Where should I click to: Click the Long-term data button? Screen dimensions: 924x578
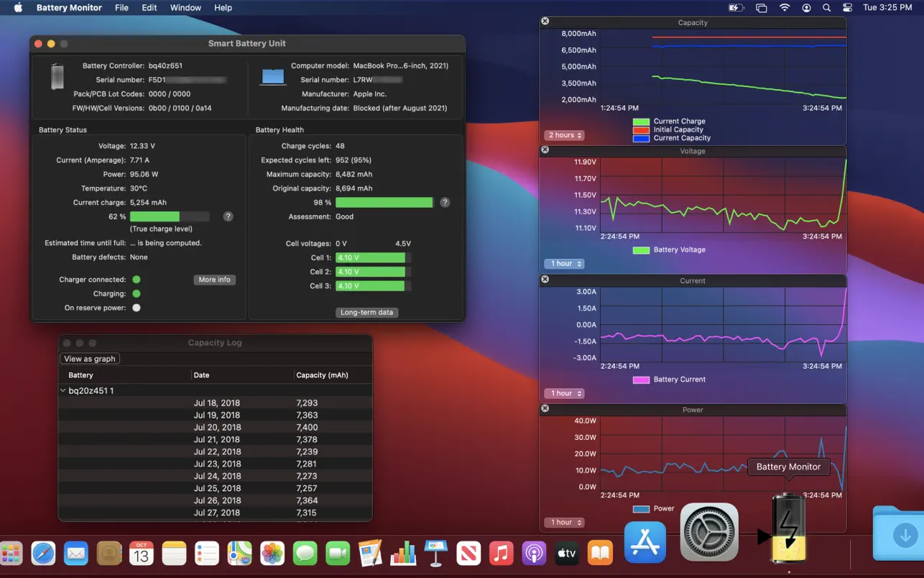tap(366, 313)
